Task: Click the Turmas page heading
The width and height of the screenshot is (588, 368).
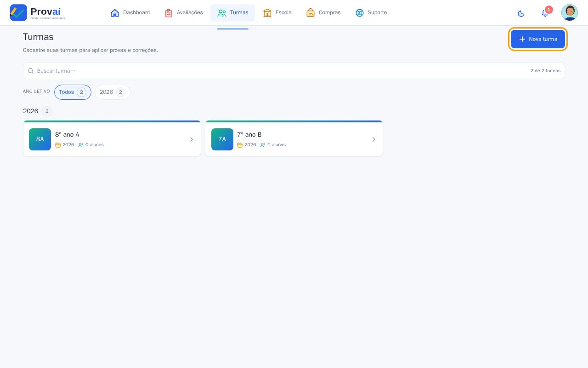Action: tap(38, 37)
